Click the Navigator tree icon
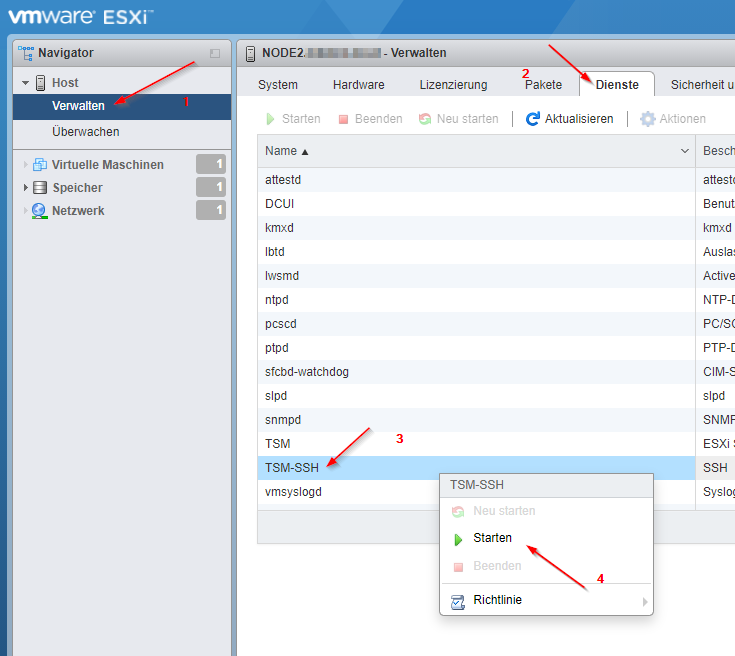The height and width of the screenshot is (656, 735). pyautogui.click(x=26, y=53)
